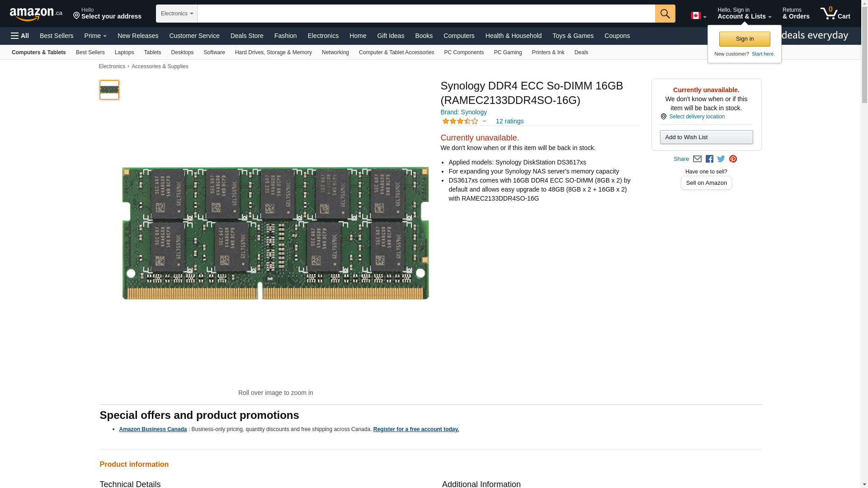Open the Prime dropdown menu
The image size is (868, 488).
point(95,36)
